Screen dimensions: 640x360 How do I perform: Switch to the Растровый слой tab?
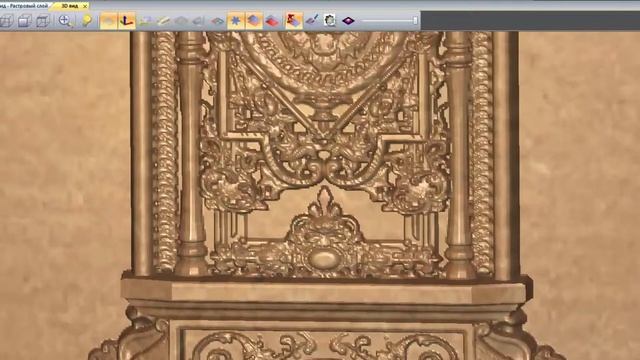point(29,6)
